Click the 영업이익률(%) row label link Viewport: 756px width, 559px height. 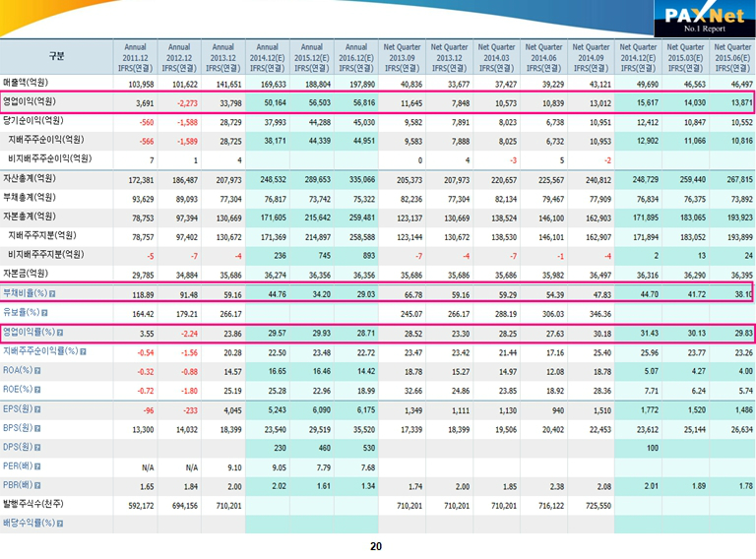click(x=28, y=332)
